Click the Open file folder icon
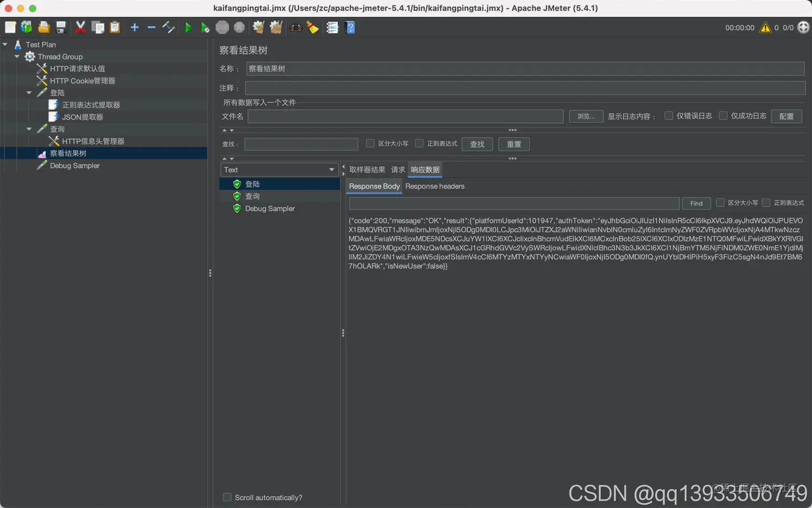This screenshot has height=508, width=812. click(x=44, y=27)
